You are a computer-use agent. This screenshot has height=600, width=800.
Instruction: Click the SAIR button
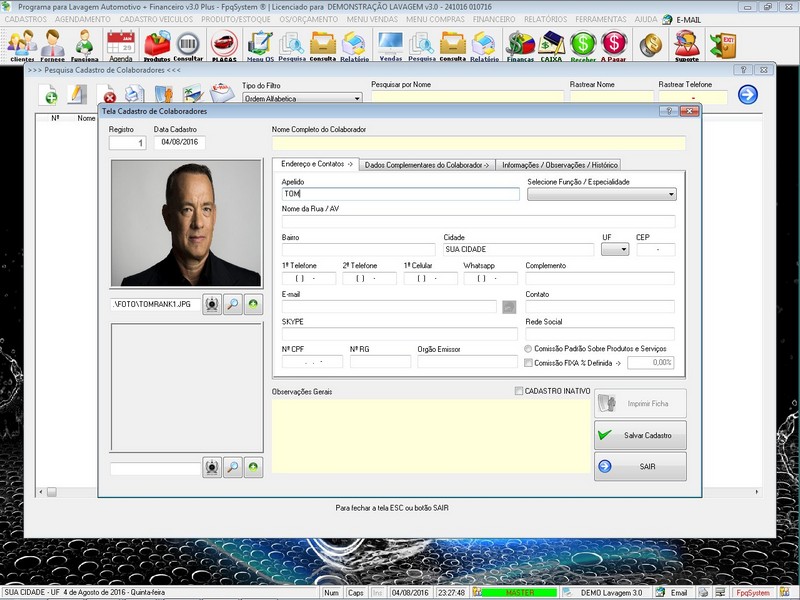coord(640,466)
